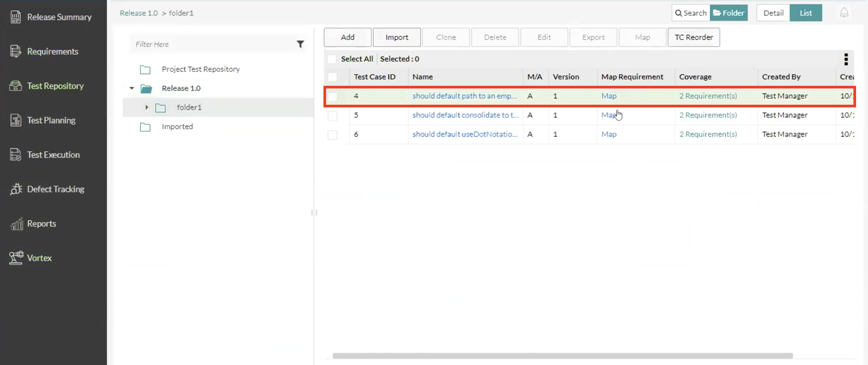The width and height of the screenshot is (868, 365).
Task: Click the Defect Tracking bug icon
Action: pyautogui.click(x=16, y=189)
